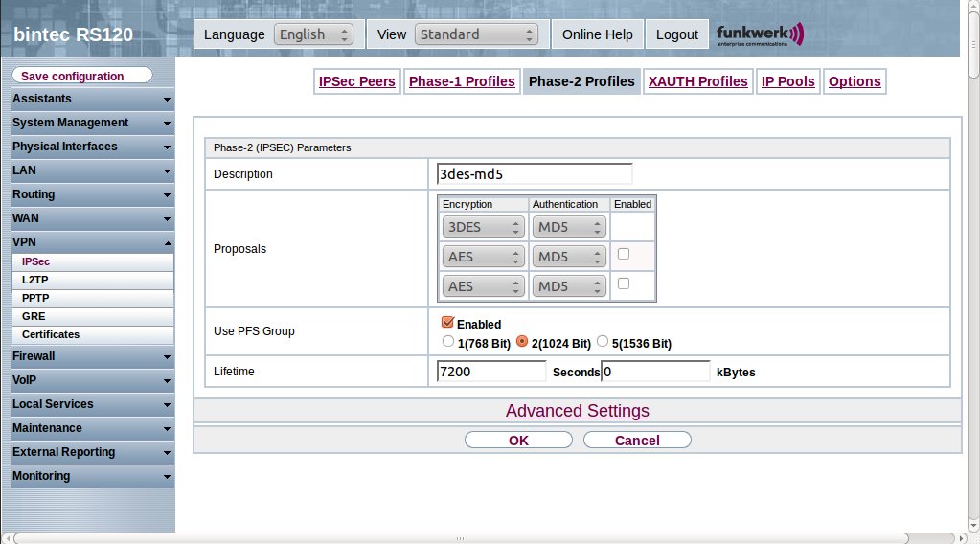Select PFS group 5 (1536 Bit)
Viewport: 980px width, 544px height.
point(603,341)
